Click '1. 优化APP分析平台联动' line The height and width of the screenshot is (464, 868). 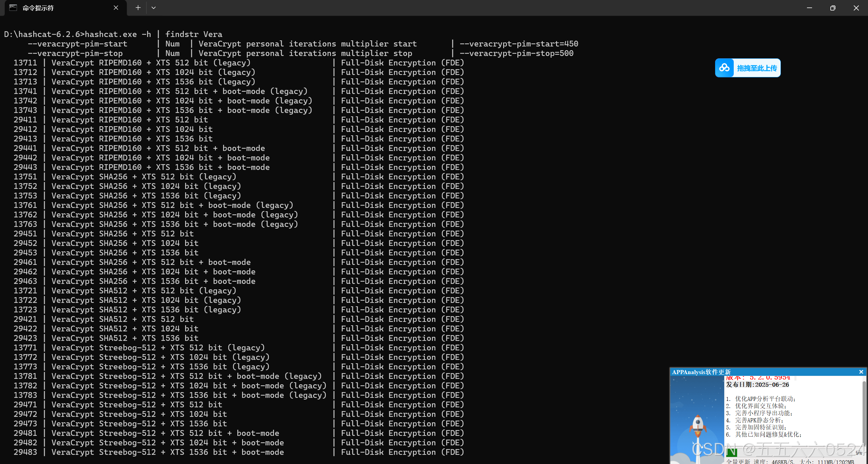pos(761,399)
